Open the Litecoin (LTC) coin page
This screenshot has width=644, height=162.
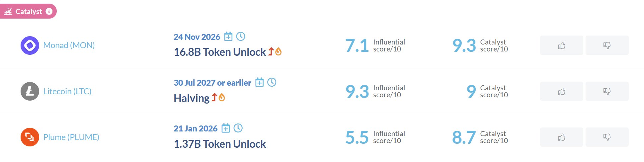tap(67, 91)
